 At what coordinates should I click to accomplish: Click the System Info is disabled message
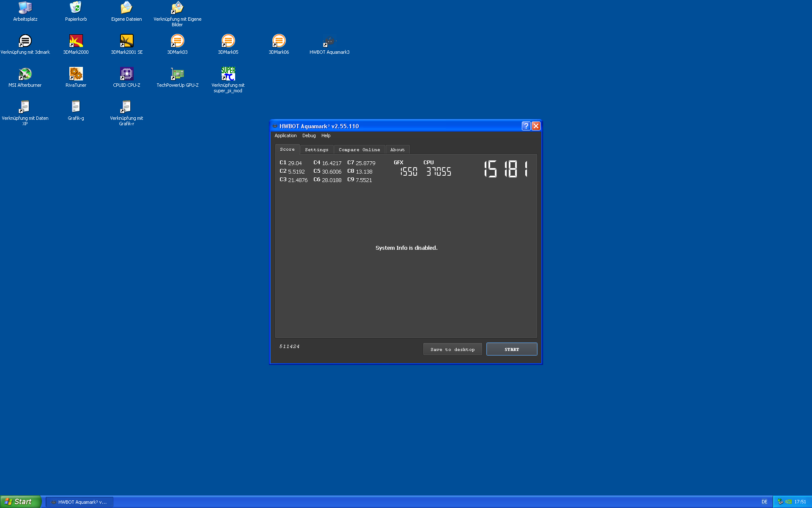(406, 248)
